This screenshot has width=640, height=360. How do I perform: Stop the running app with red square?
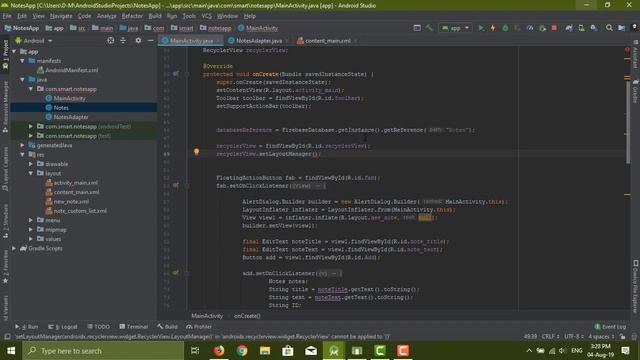(554, 28)
